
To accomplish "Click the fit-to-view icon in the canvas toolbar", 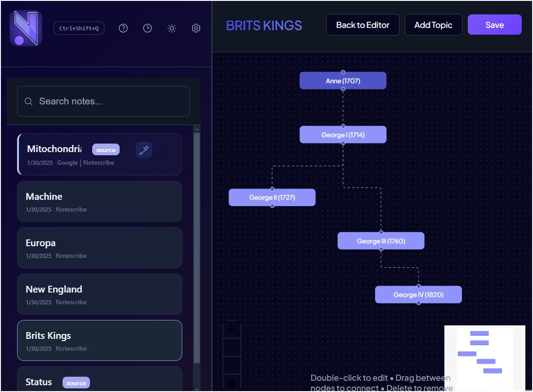I will (x=231, y=365).
